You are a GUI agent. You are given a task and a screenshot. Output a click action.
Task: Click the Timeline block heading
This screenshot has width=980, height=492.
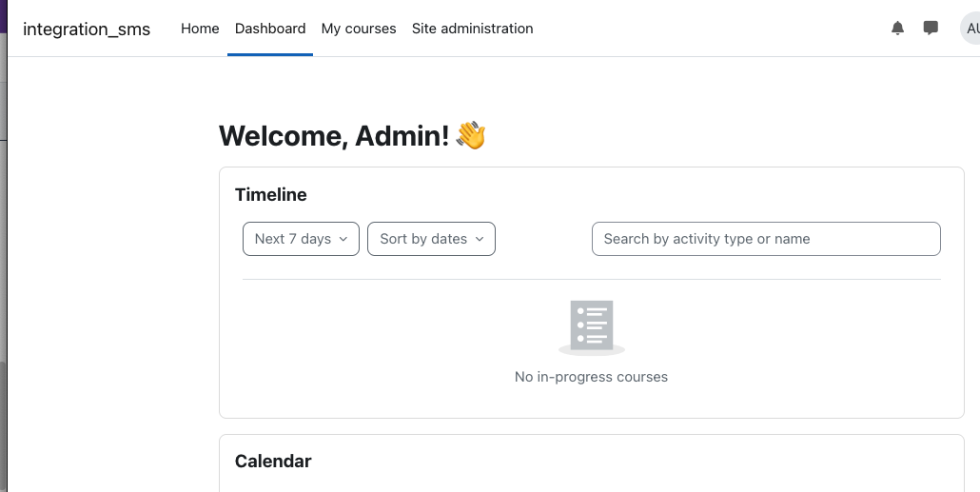tap(270, 194)
